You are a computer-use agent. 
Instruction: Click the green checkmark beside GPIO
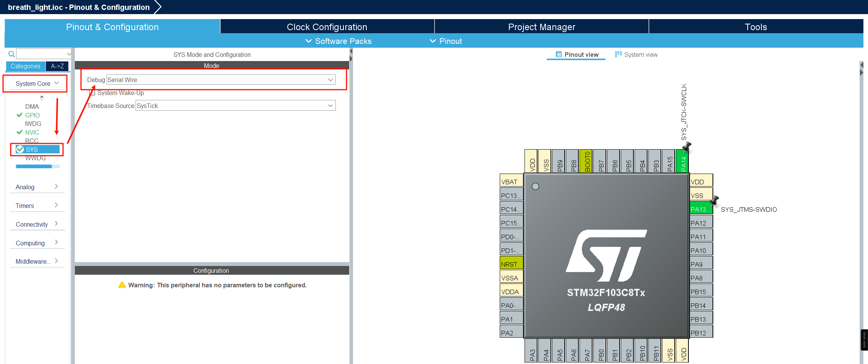[19, 115]
